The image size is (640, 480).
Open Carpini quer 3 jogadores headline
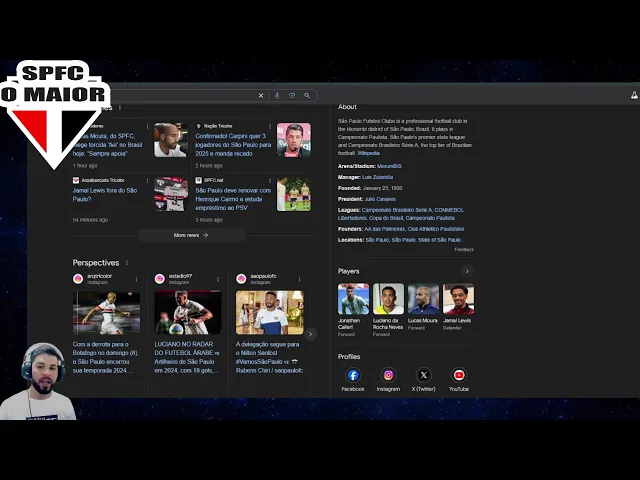(233, 144)
